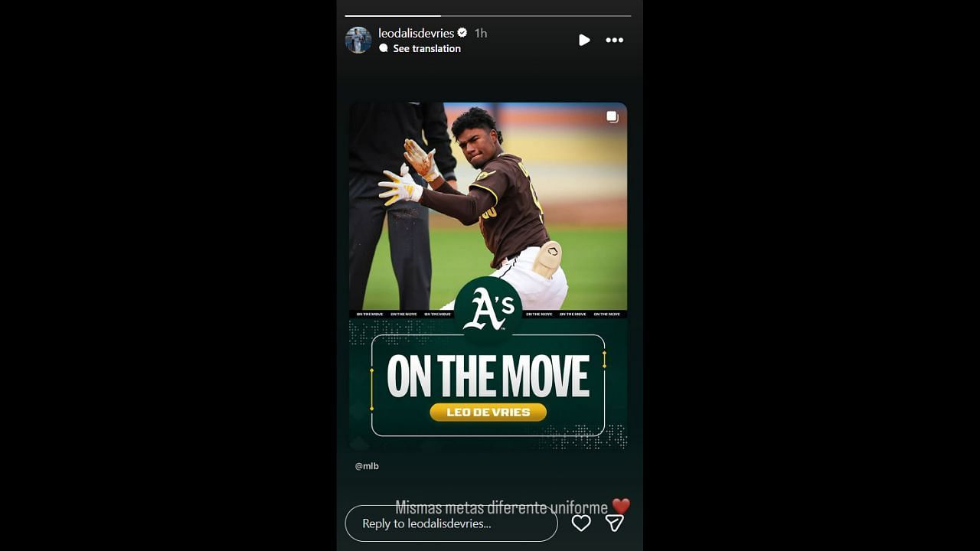Click the verified badge next to username
Screen dimensions: 980x551
pos(462,33)
